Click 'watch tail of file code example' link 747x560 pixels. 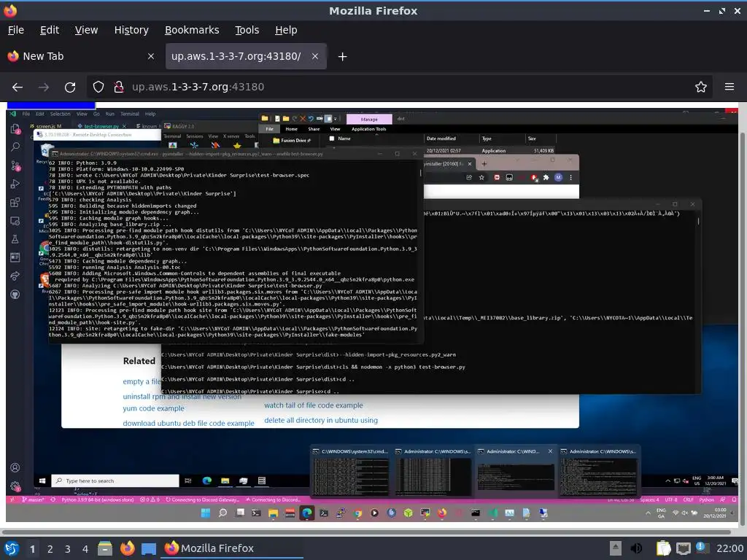314,405
